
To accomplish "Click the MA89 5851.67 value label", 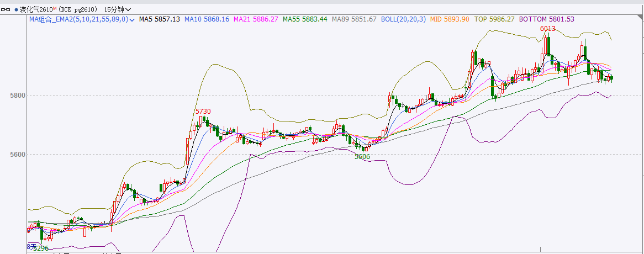I will [354, 19].
